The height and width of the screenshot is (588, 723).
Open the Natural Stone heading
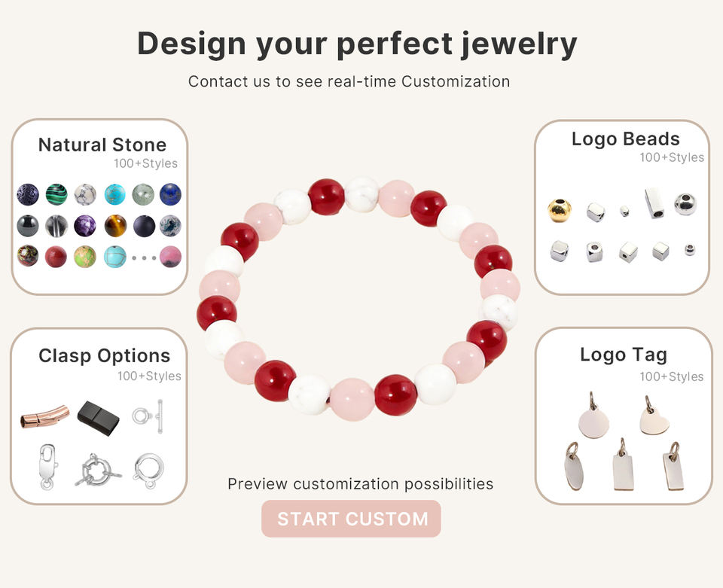[x=102, y=145]
